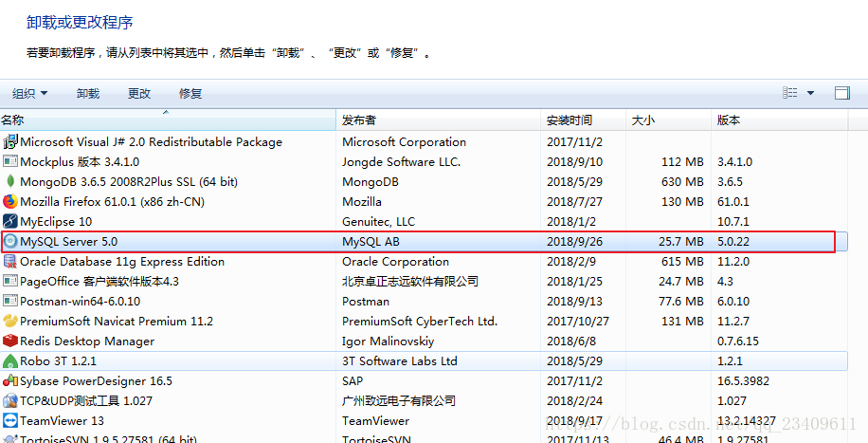Click the MongoDB leaf icon
Screen dimensions: 868x443
tap(10, 181)
